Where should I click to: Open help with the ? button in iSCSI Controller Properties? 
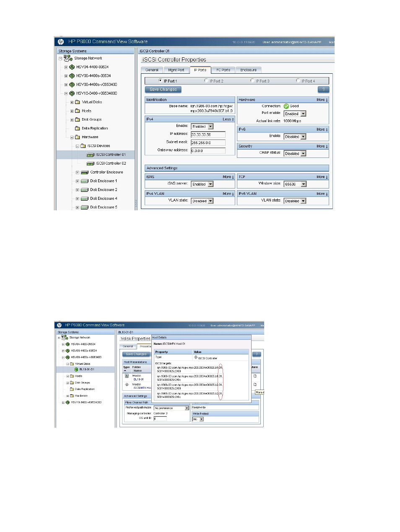click(x=324, y=89)
